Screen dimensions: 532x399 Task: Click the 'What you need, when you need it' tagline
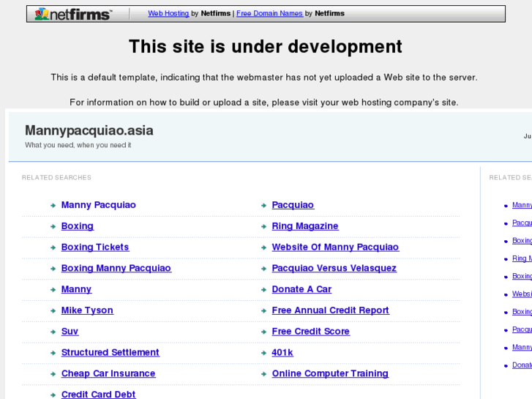pos(78,146)
